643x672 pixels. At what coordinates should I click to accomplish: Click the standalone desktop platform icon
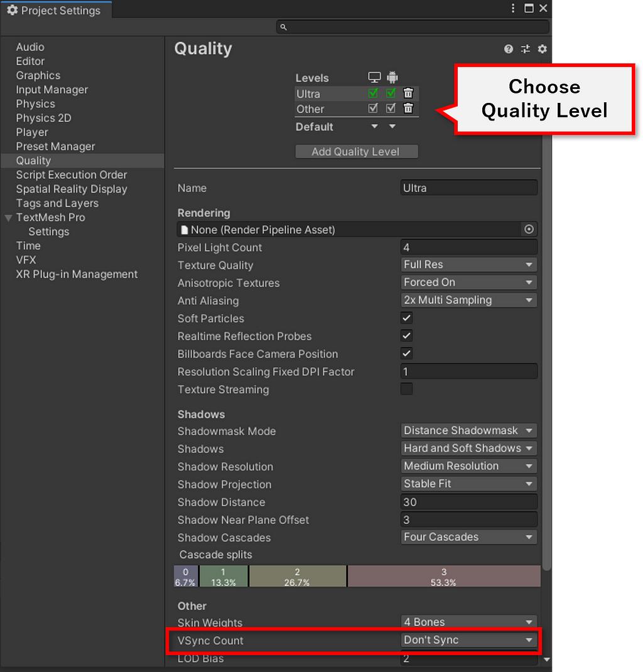pyautogui.click(x=374, y=77)
